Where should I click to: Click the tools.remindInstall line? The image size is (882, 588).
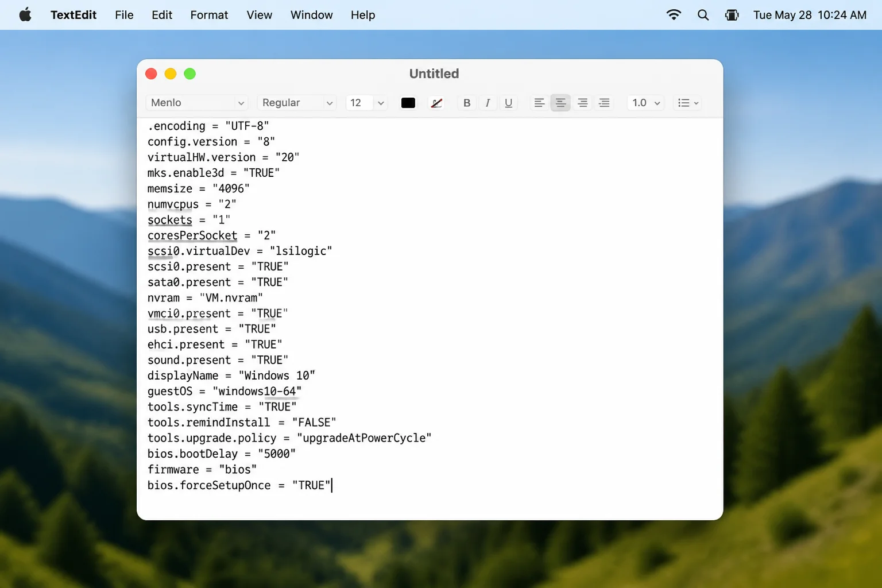pos(242,422)
